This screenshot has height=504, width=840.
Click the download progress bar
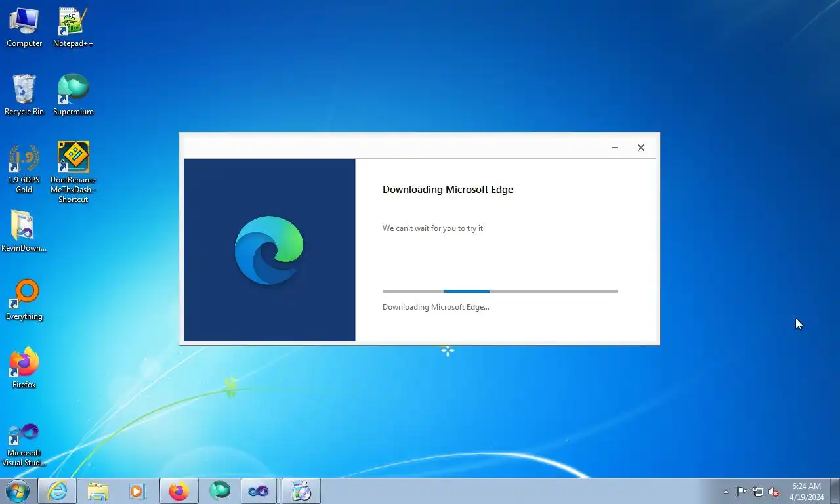tap(500, 291)
